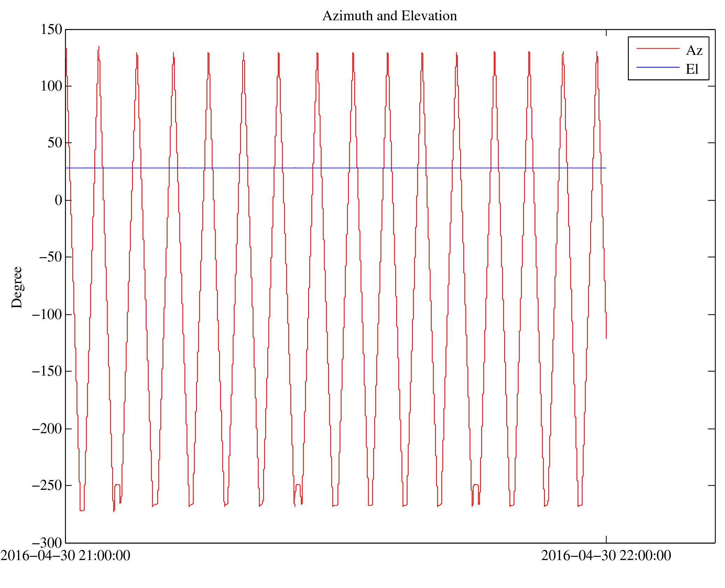
Task: Click the 150 y-axis tick label
Action: coord(51,29)
